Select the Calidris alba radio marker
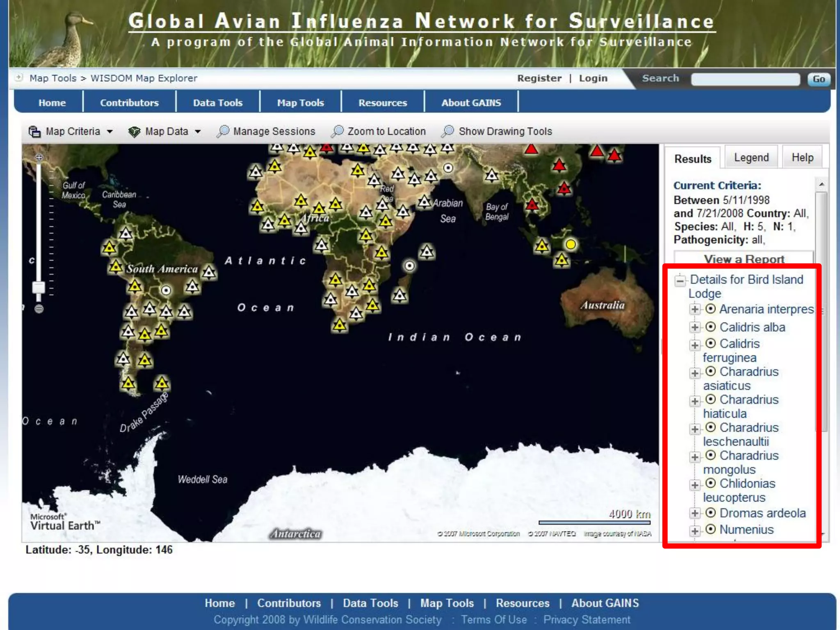The image size is (840, 630). tap(711, 327)
